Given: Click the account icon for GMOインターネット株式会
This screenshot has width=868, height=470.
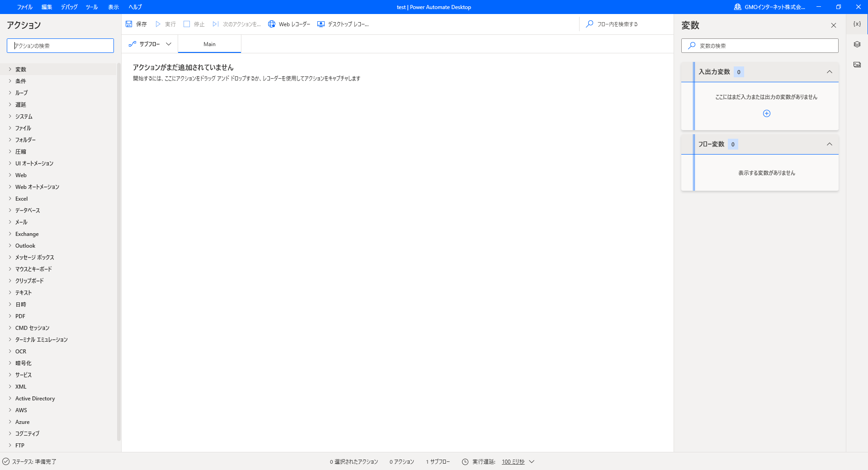Looking at the screenshot, I should tap(737, 7).
